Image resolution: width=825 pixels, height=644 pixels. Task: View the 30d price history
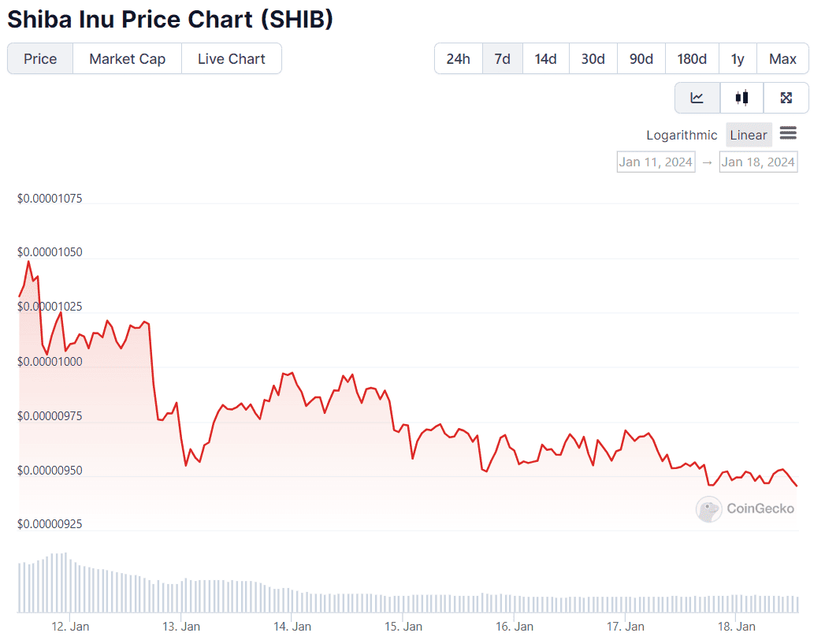click(593, 58)
